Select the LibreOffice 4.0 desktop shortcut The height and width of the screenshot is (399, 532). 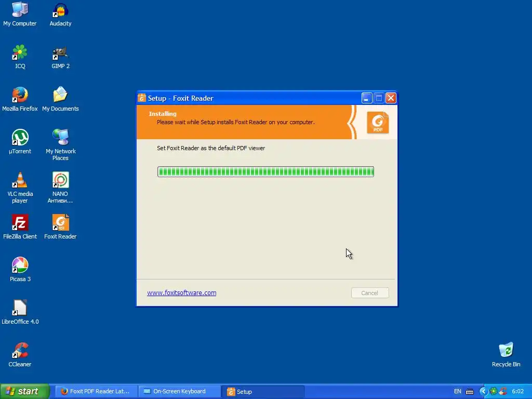(20, 312)
